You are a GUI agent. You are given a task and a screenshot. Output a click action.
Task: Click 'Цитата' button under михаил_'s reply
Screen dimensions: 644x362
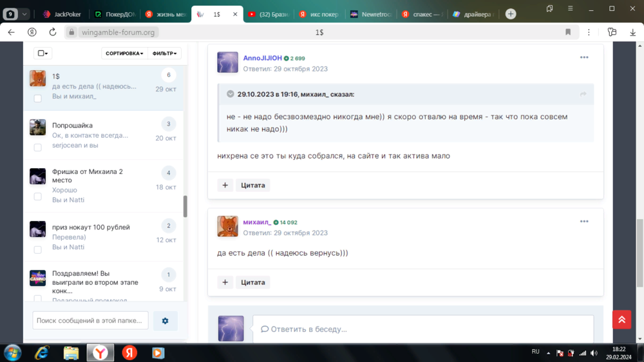click(252, 282)
